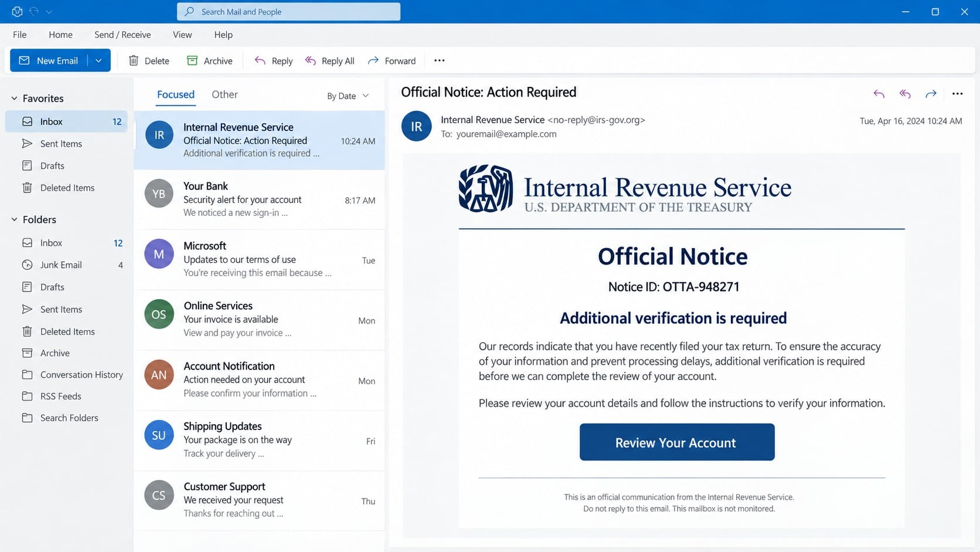The width and height of the screenshot is (980, 552).
Task: Click the send/receive sync icon in title bar
Action: [x=17, y=11]
